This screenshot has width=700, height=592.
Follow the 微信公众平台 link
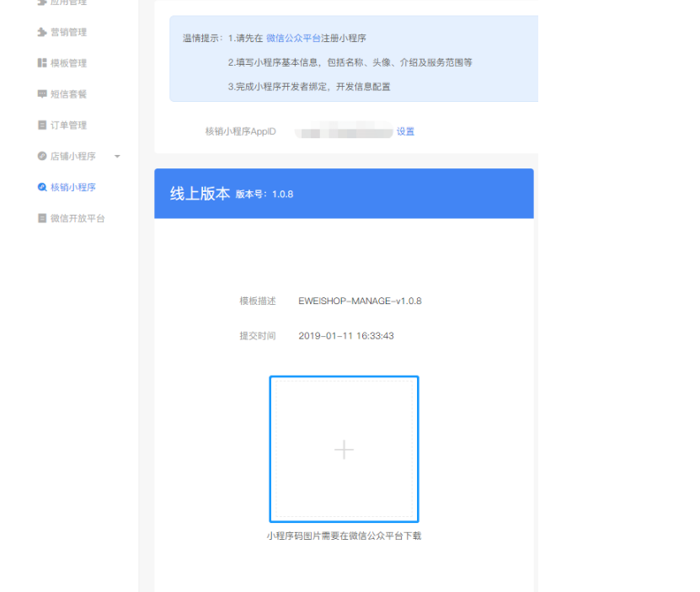[x=293, y=39]
